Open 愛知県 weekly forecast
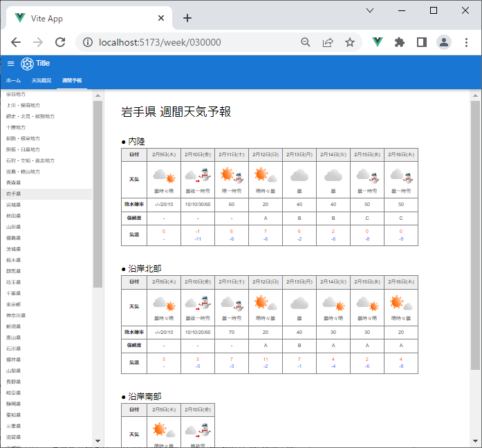482x448 pixels. click(x=46, y=415)
